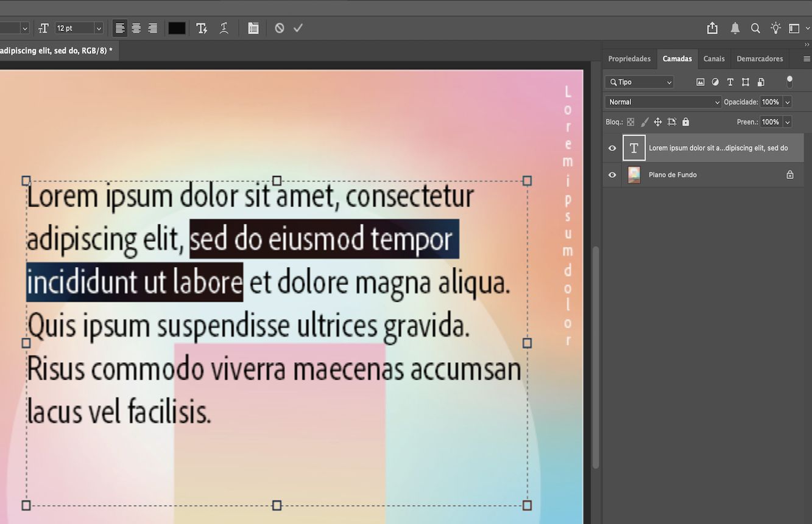
Task: Click the lock all padlock icon
Action: click(x=685, y=122)
